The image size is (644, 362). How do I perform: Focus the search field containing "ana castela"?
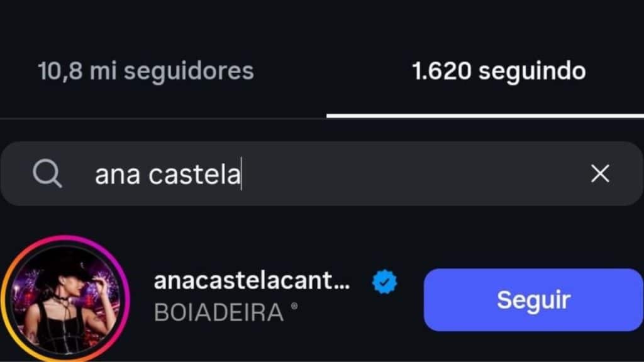(327, 174)
